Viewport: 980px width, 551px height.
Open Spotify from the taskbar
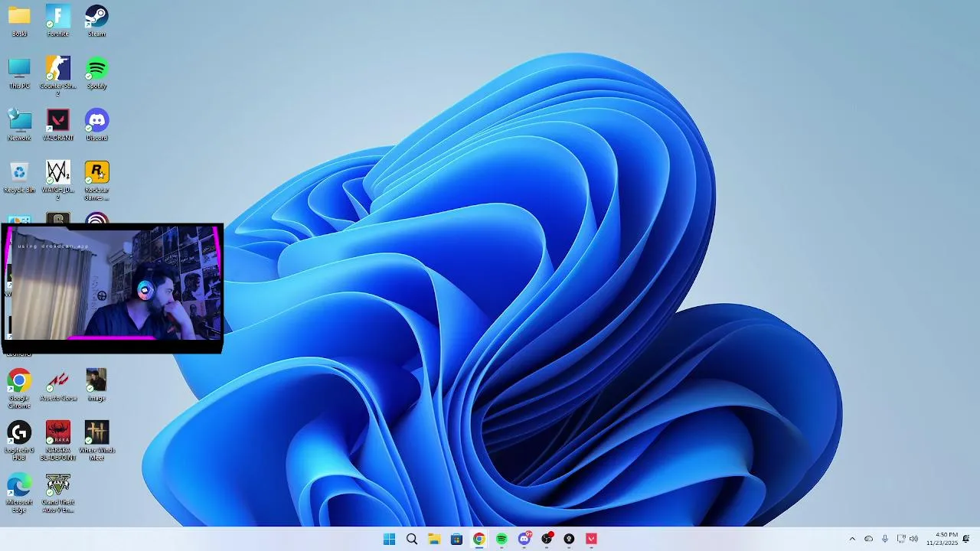pos(501,539)
